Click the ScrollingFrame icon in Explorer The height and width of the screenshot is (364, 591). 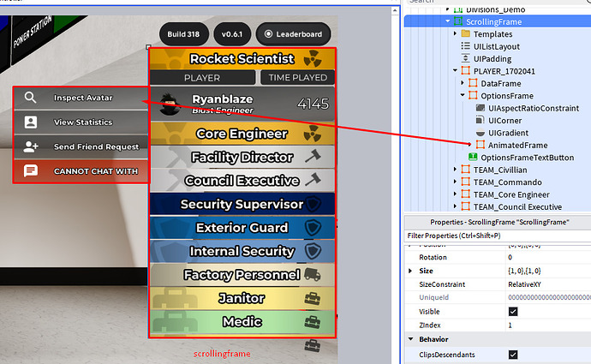[458, 21]
